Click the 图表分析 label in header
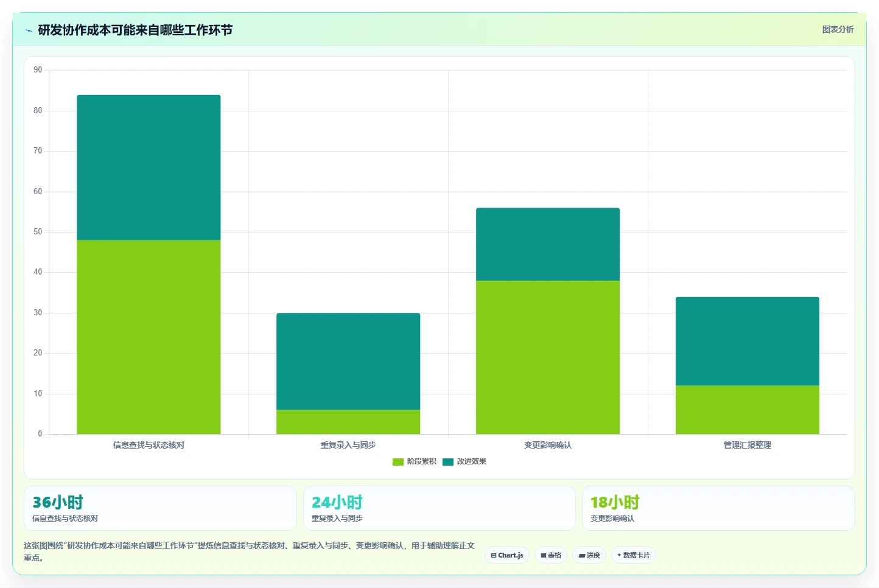 838,29
